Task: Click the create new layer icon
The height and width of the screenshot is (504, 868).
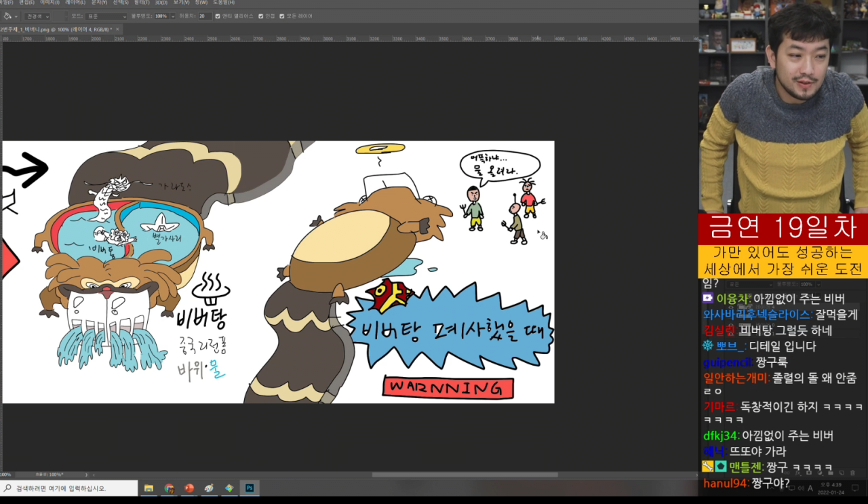Action: pyautogui.click(x=842, y=473)
